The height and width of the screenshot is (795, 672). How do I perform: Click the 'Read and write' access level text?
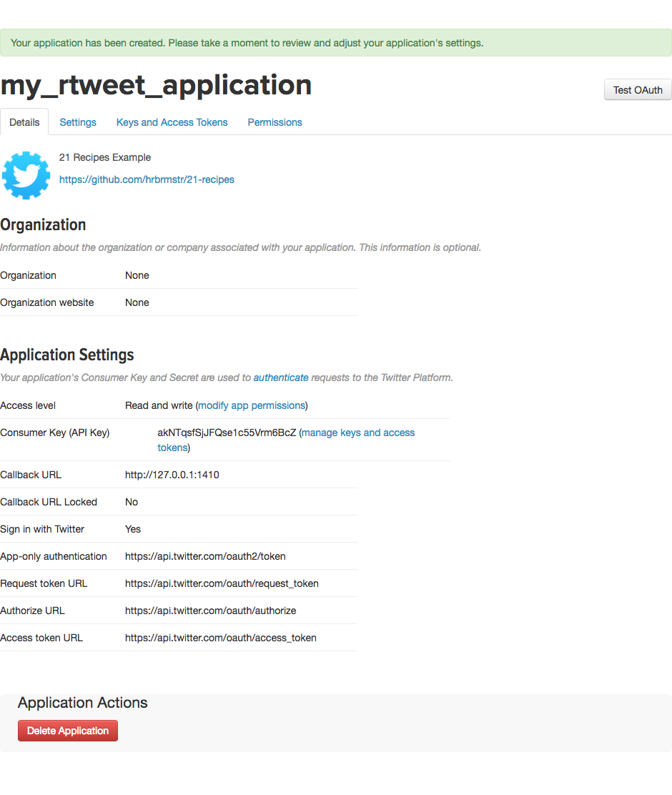tap(159, 405)
